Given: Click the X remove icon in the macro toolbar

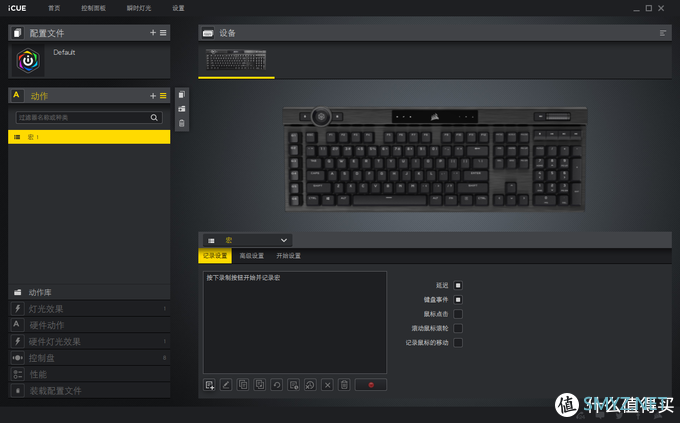Looking at the screenshot, I should pyautogui.click(x=327, y=385).
